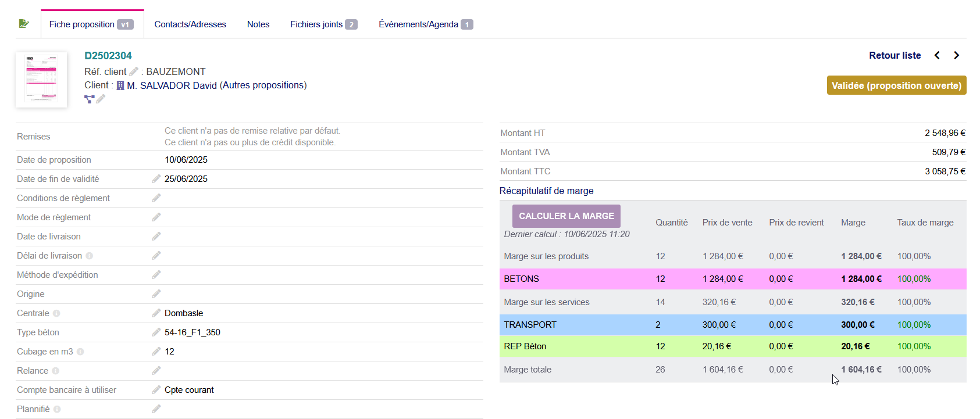The width and height of the screenshot is (980, 419).
Task: Edit Date de fin de validité pencil
Action: coord(156,178)
